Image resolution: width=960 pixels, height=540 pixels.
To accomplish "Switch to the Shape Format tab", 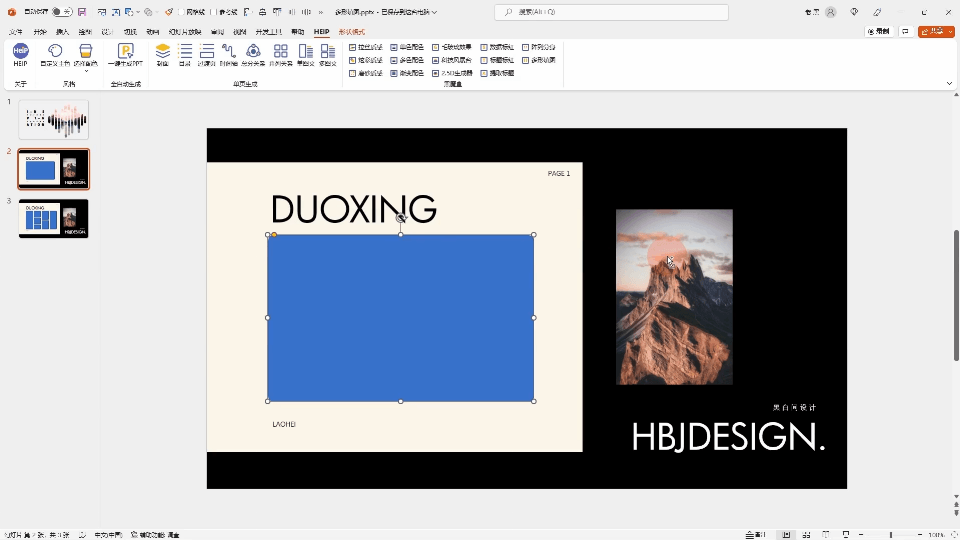I will [352, 32].
